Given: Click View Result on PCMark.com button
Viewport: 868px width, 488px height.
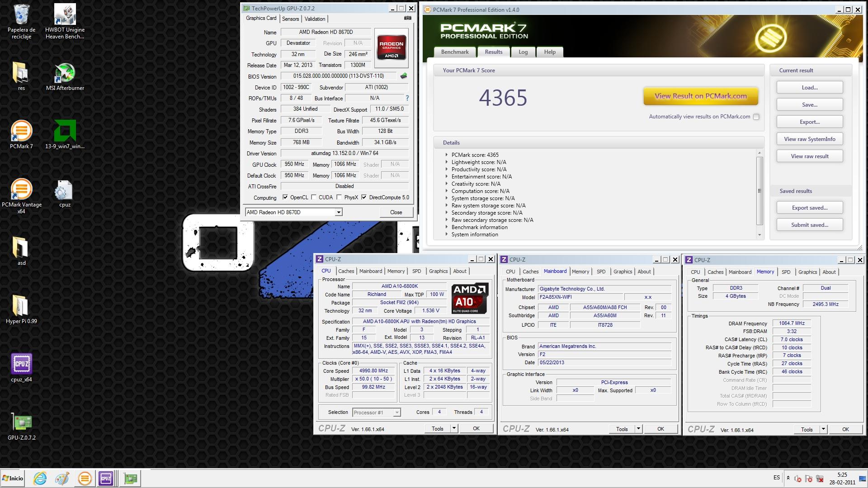Looking at the screenshot, I should (x=700, y=96).
